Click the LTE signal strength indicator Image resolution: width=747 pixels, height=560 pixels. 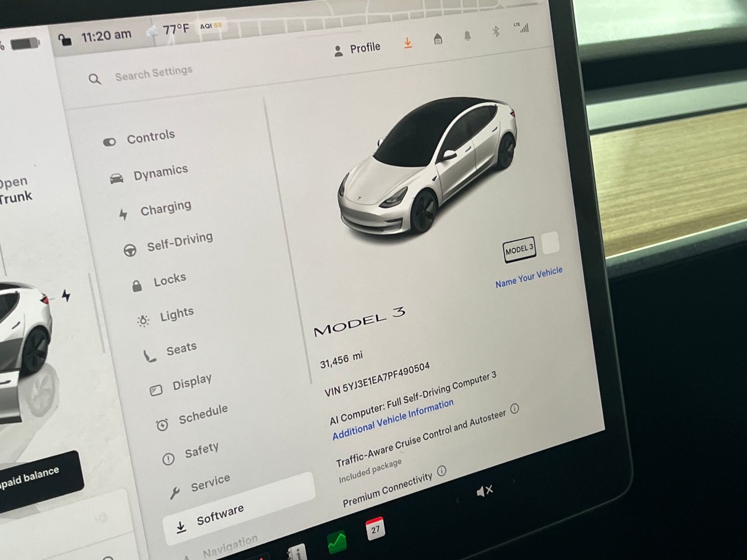[521, 28]
